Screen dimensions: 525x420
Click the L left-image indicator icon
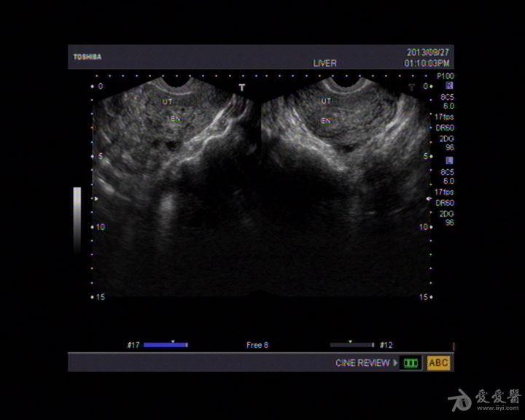(x=449, y=160)
